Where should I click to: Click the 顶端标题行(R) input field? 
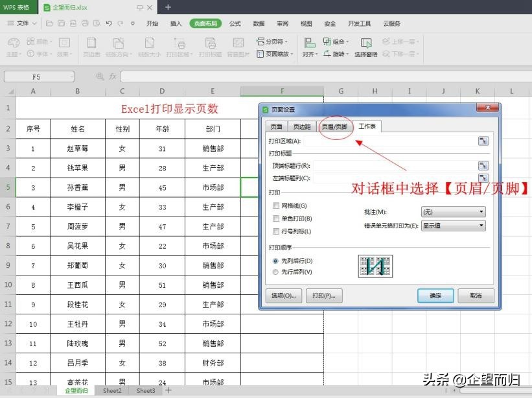[395, 165]
